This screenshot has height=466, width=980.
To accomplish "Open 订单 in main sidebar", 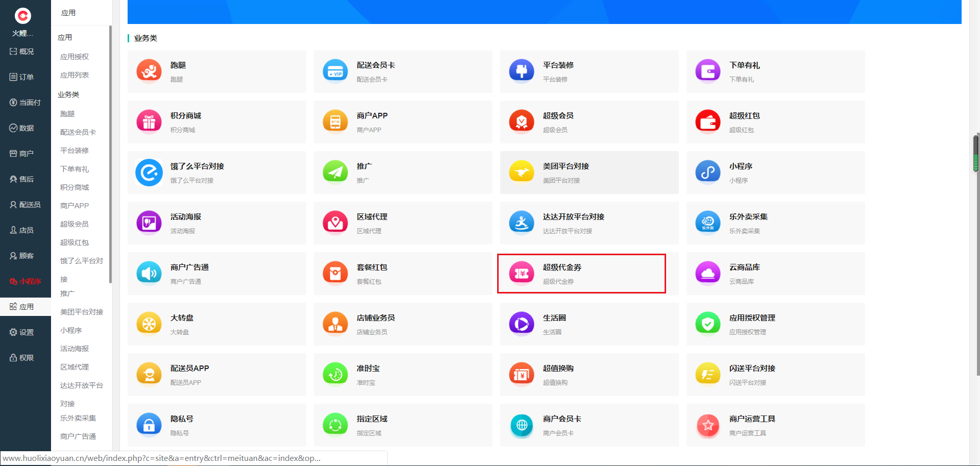I will point(22,77).
